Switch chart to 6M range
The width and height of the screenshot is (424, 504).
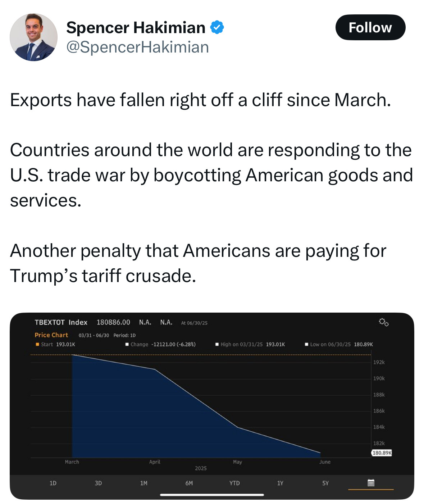point(189,483)
